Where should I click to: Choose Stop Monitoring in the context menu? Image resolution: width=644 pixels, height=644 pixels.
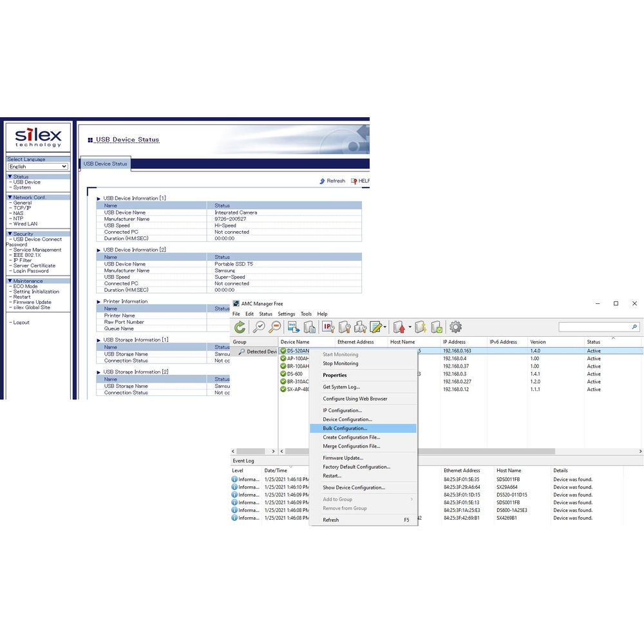click(x=363, y=363)
